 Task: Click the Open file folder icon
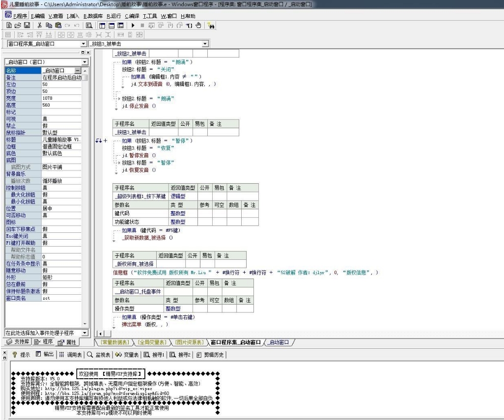click(18, 24)
